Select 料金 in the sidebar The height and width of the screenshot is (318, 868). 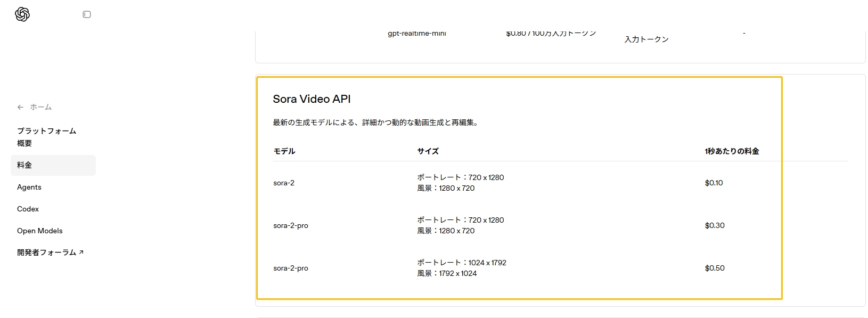tap(53, 165)
